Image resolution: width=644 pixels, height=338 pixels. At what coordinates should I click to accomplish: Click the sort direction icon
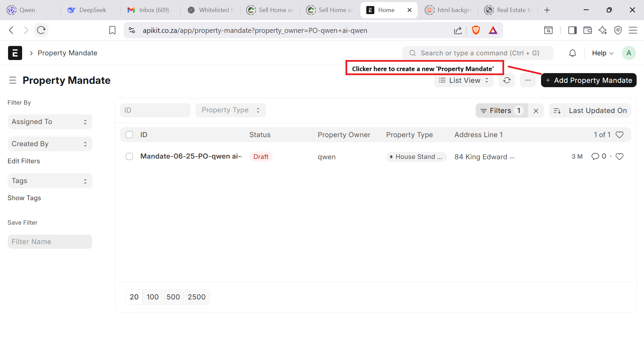coord(557,111)
